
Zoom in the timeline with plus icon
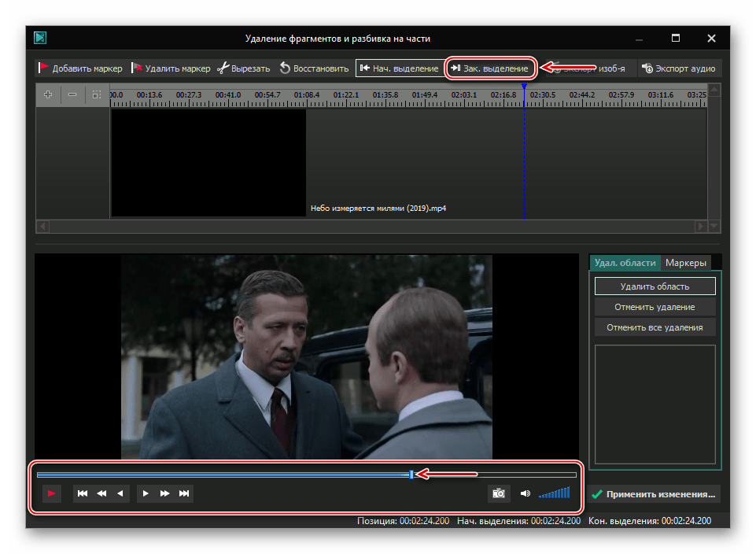[48, 94]
